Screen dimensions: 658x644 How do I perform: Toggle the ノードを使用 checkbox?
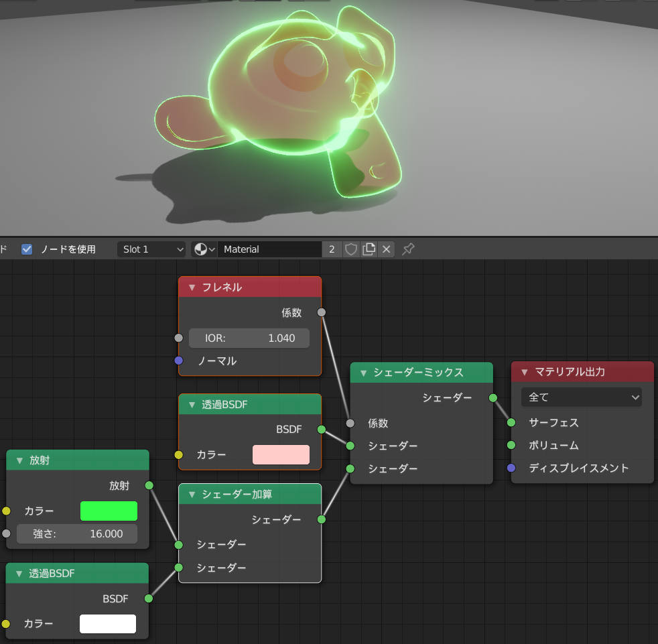click(27, 249)
